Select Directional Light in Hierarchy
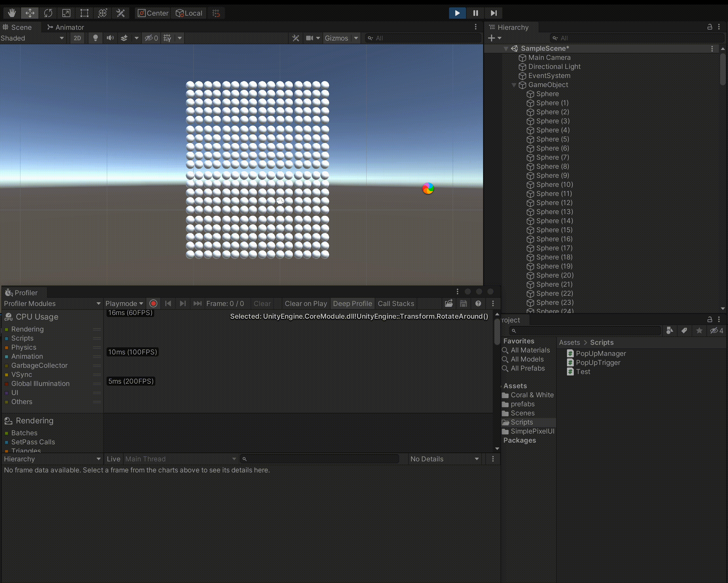The image size is (728, 583). point(554,67)
